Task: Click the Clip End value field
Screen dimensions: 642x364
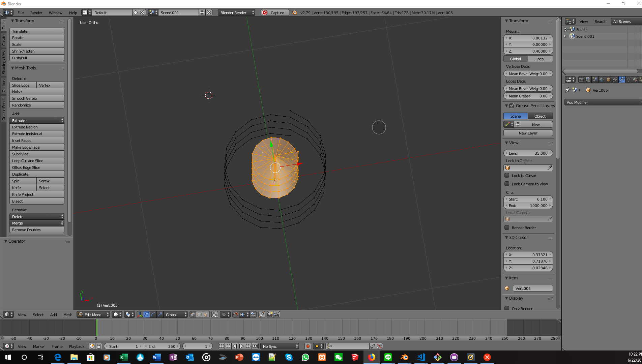Action: pyautogui.click(x=528, y=205)
